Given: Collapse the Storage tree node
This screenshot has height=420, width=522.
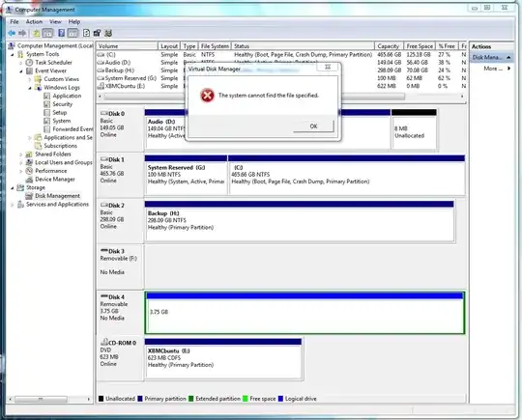Looking at the screenshot, I should [13, 187].
